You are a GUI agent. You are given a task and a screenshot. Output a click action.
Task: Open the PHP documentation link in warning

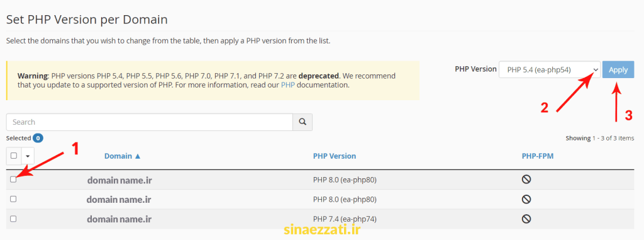click(x=287, y=85)
